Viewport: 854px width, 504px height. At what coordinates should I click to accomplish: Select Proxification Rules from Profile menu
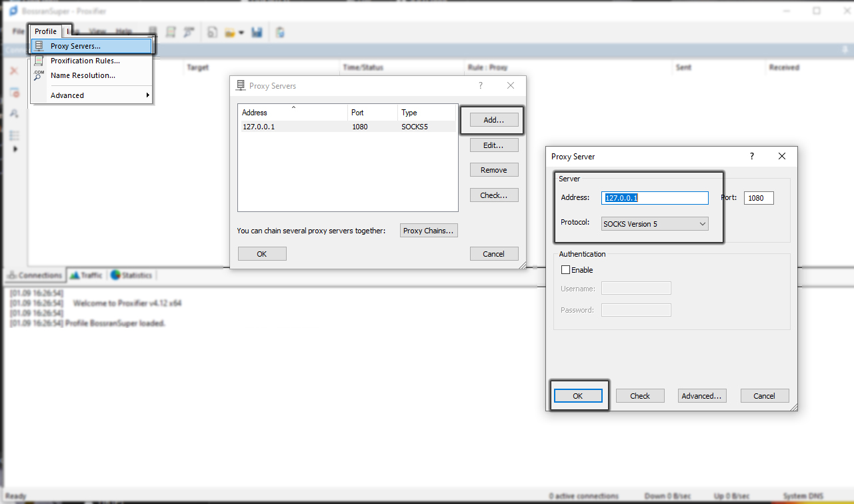click(x=85, y=61)
